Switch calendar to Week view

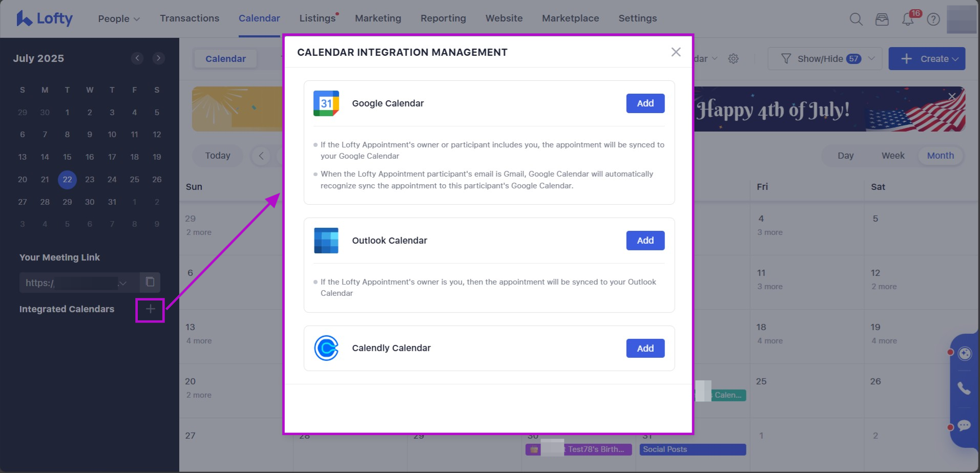[x=893, y=156]
